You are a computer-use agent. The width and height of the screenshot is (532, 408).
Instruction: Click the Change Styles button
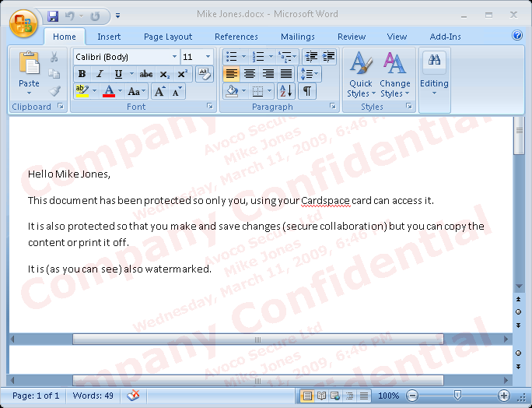pos(395,76)
